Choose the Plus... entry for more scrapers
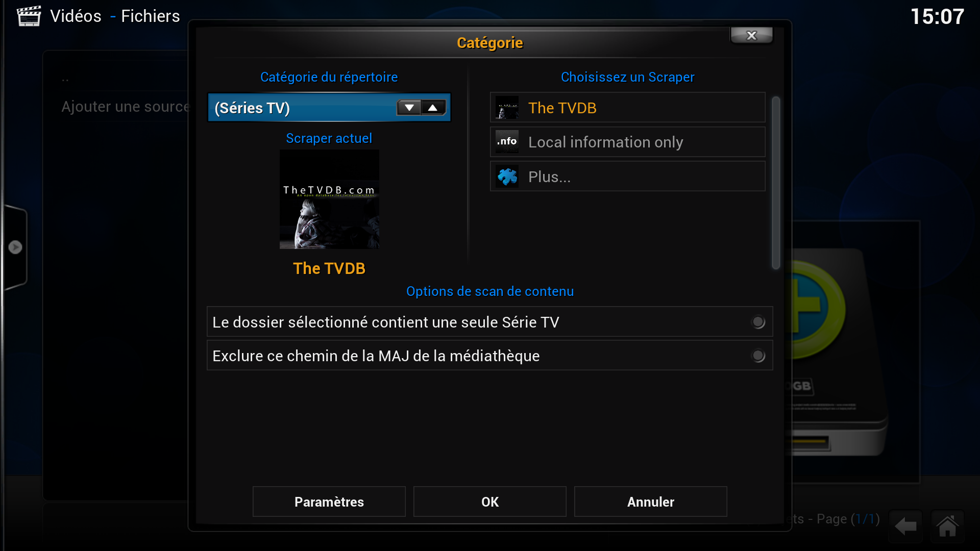 click(x=627, y=177)
